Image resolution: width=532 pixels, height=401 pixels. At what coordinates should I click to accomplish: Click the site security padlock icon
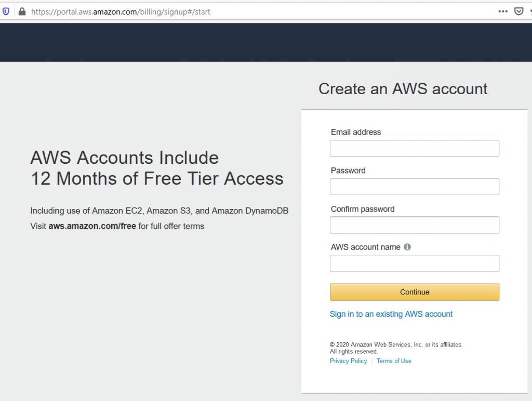[x=22, y=11]
